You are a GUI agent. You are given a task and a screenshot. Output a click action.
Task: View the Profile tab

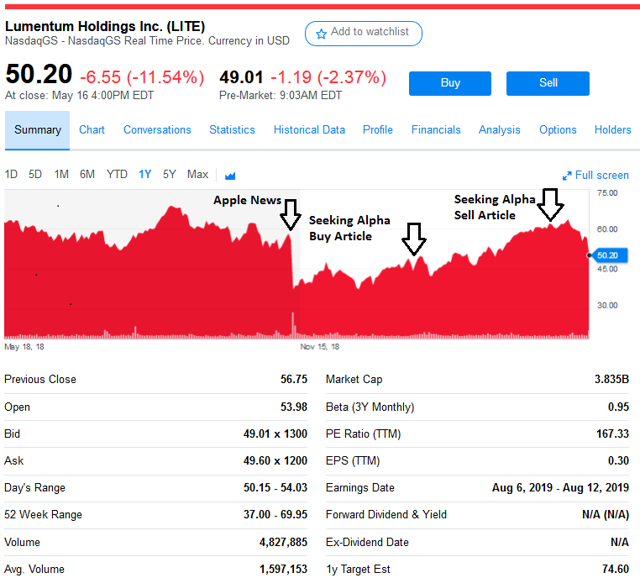(378, 130)
